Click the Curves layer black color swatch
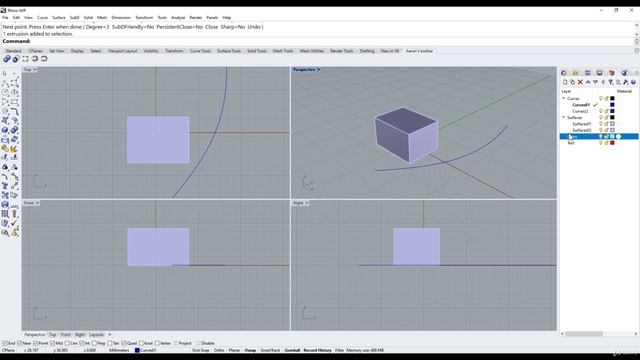The height and width of the screenshot is (360, 640). tap(612, 98)
